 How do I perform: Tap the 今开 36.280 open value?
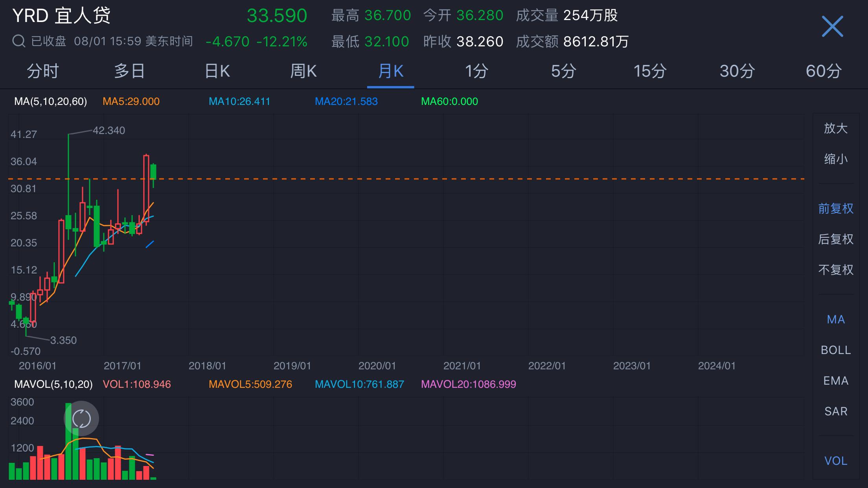[x=463, y=16]
